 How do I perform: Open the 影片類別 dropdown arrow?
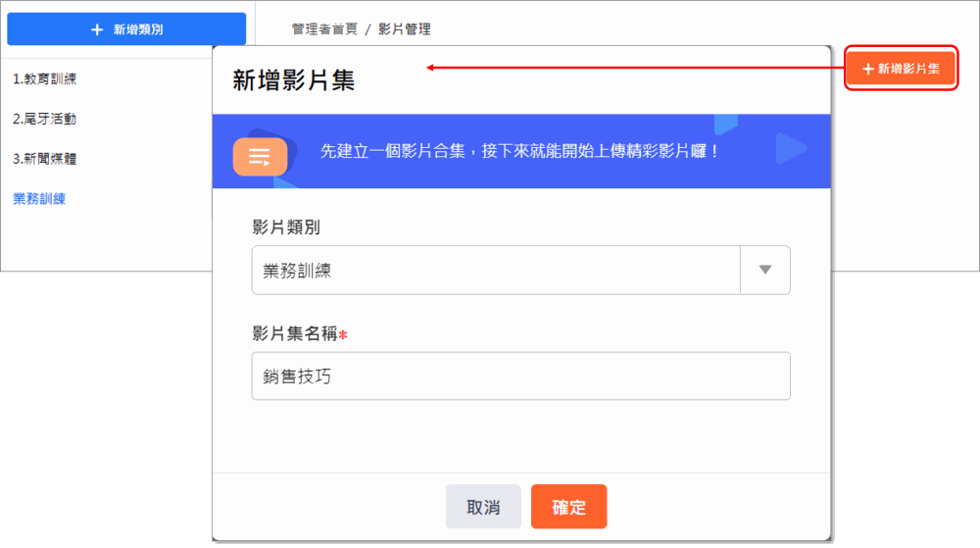[765, 270]
